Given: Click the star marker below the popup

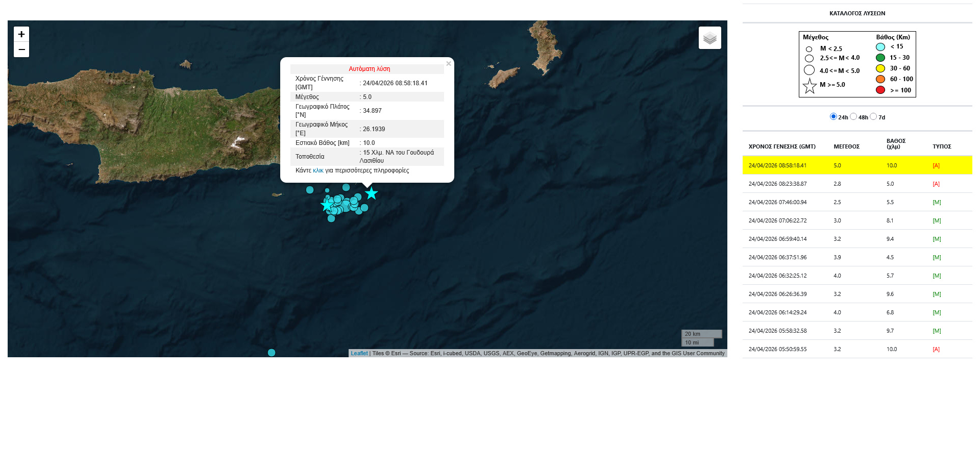Looking at the screenshot, I should pyautogui.click(x=372, y=194).
